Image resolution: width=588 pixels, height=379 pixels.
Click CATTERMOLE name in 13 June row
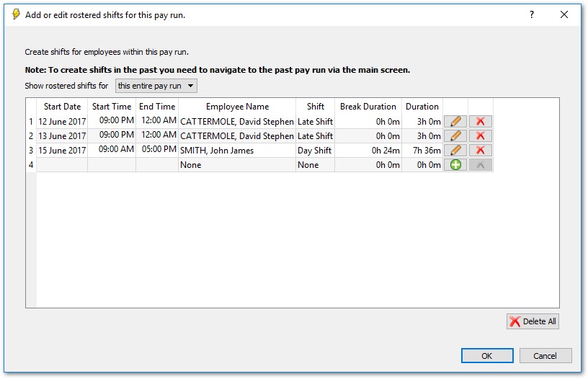pyautogui.click(x=237, y=135)
